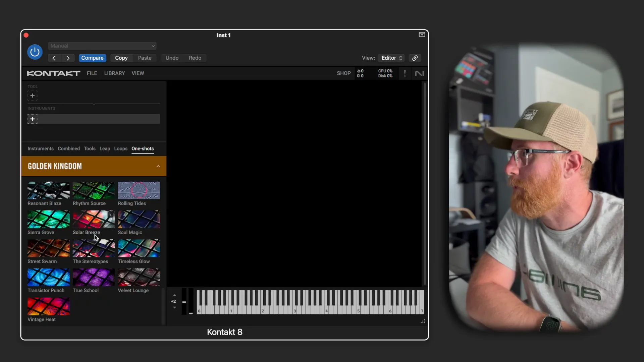
Task: Select the Transistor Punch kit thumbnail
Action: [x=49, y=277]
